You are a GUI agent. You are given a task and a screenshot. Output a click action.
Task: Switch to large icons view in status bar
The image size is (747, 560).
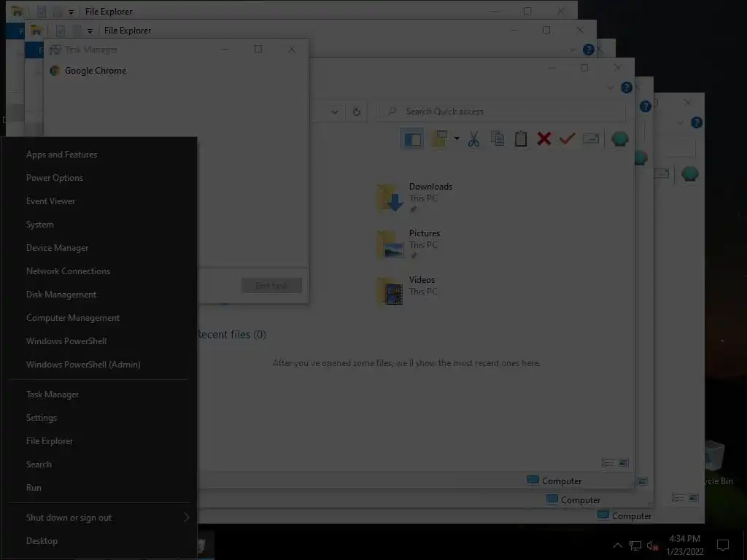coord(623,463)
